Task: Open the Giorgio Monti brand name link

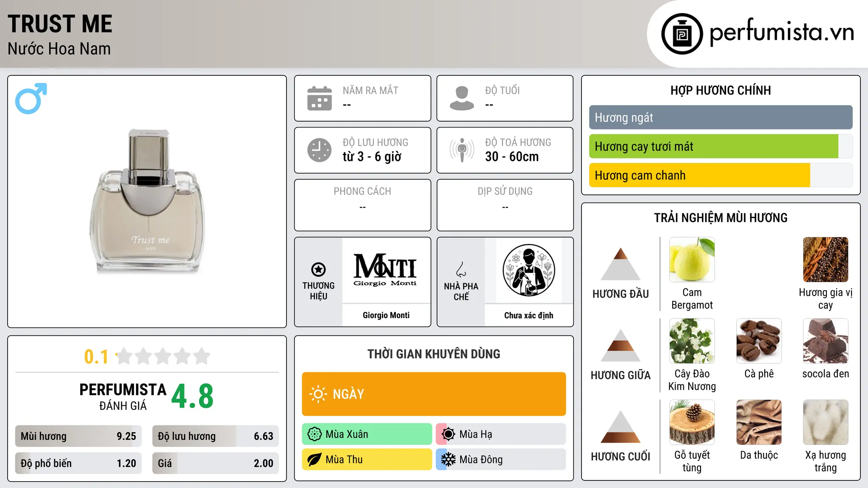Action: 386,315
